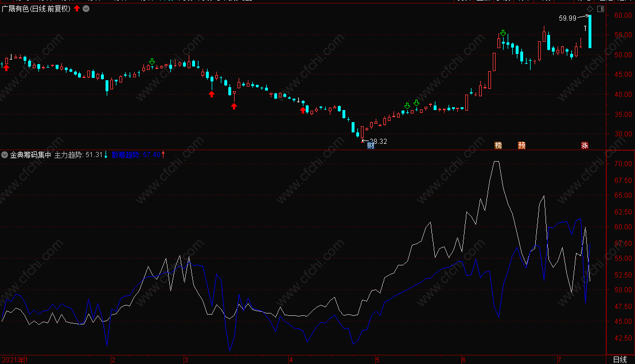
Task: Click the 预 marker on the main chart
Action: pos(521,146)
